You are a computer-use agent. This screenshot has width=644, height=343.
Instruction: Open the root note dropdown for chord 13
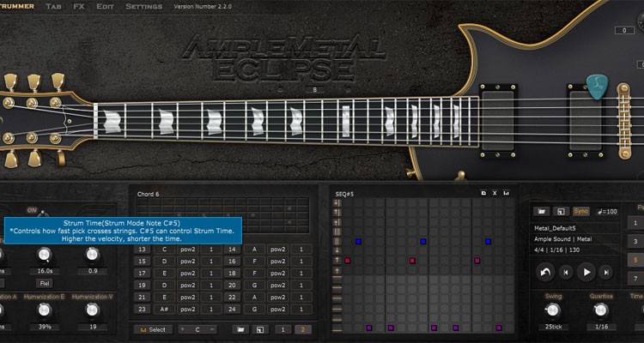click(x=165, y=249)
